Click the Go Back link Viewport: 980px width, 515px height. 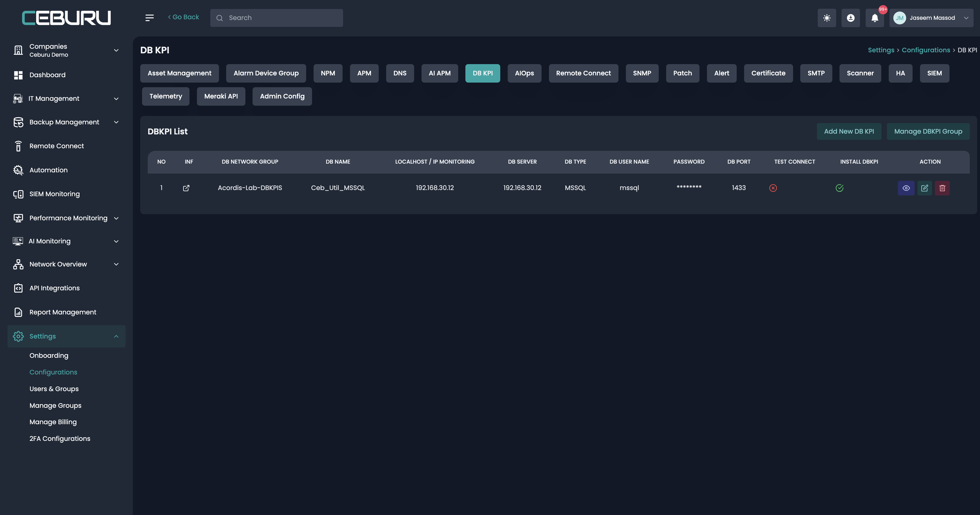click(x=183, y=17)
